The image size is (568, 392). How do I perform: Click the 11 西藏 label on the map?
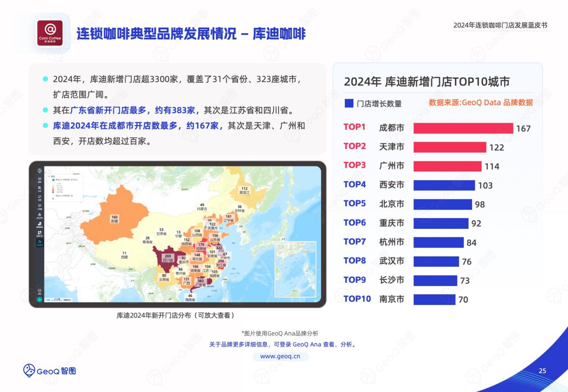click(x=124, y=255)
